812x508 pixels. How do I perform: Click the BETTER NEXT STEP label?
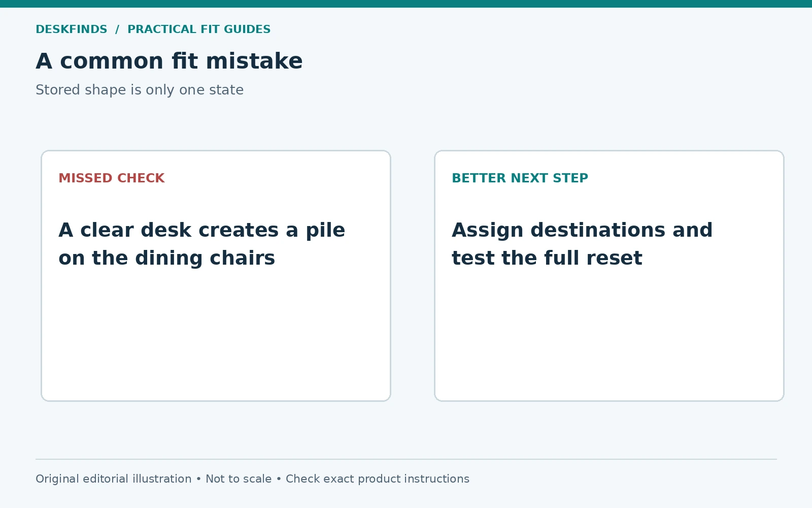coord(520,178)
